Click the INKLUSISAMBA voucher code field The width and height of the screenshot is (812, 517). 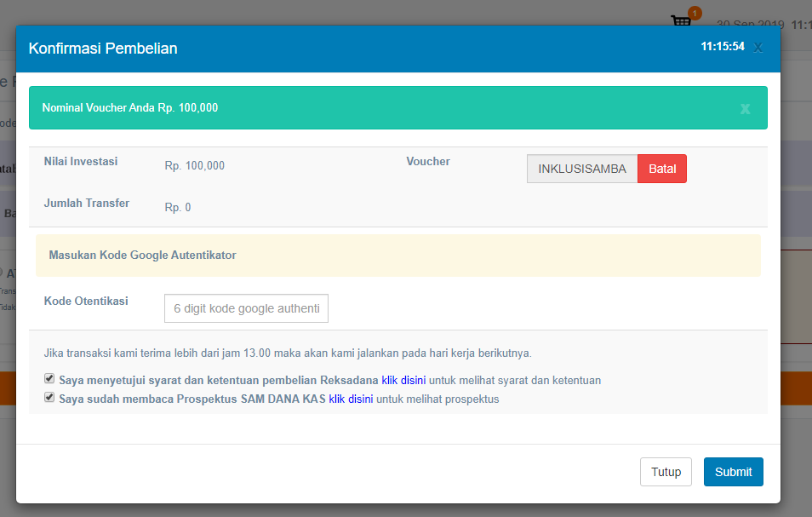pos(582,169)
